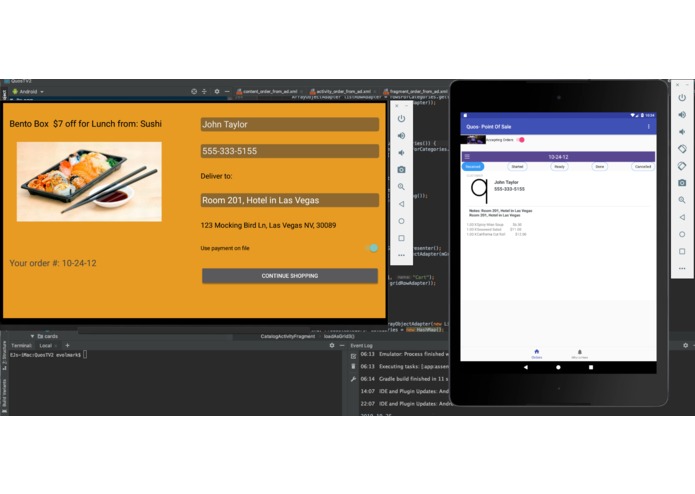The image size is (695, 494).
Task: Click the CONTINUE SHOPPING button
Action: click(x=290, y=276)
